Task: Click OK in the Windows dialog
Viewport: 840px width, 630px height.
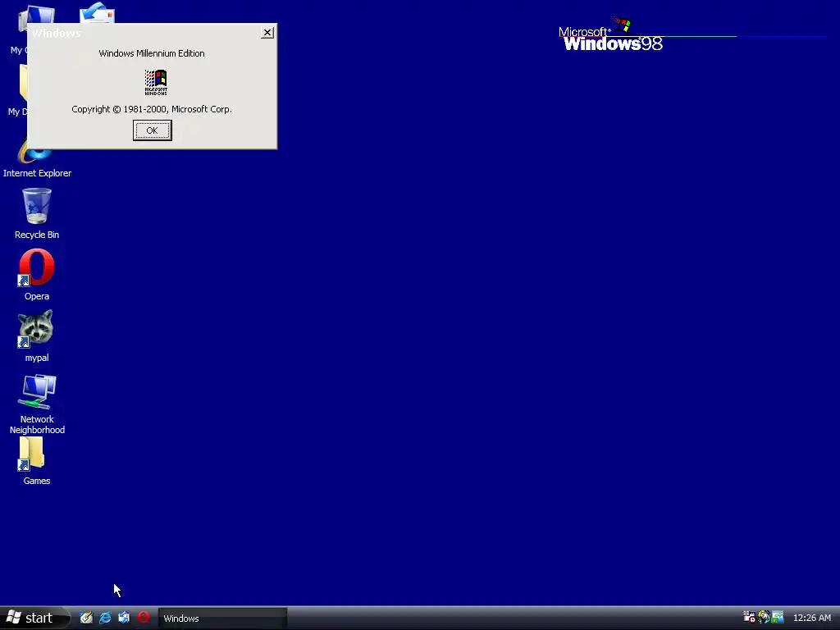Action: click(x=152, y=130)
